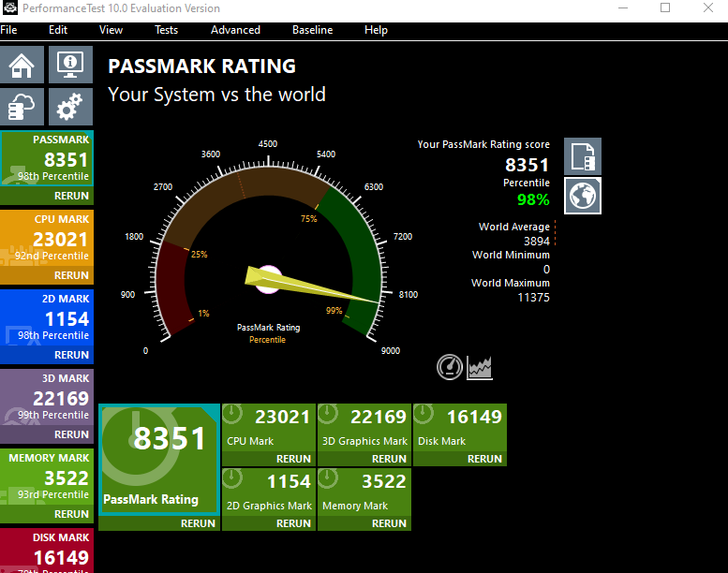
Task: Switch to the distribution chart view icon
Action: point(479,367)
